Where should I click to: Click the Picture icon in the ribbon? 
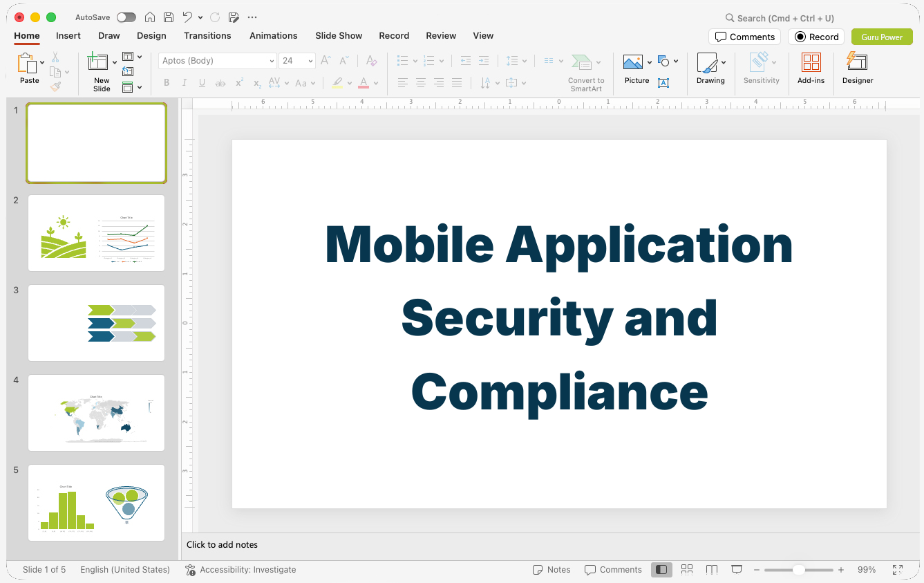[x=633, y=62]
